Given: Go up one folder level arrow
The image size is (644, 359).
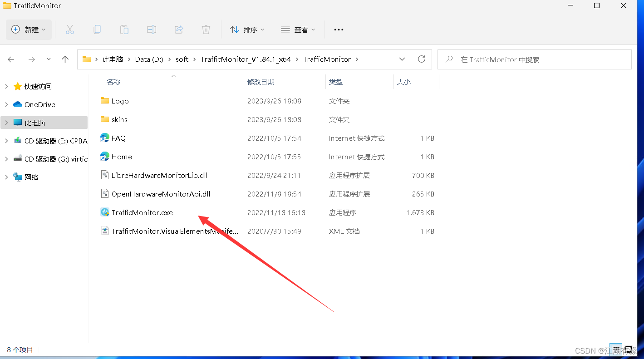Looking at the screenshot, I should click(65, 59).
